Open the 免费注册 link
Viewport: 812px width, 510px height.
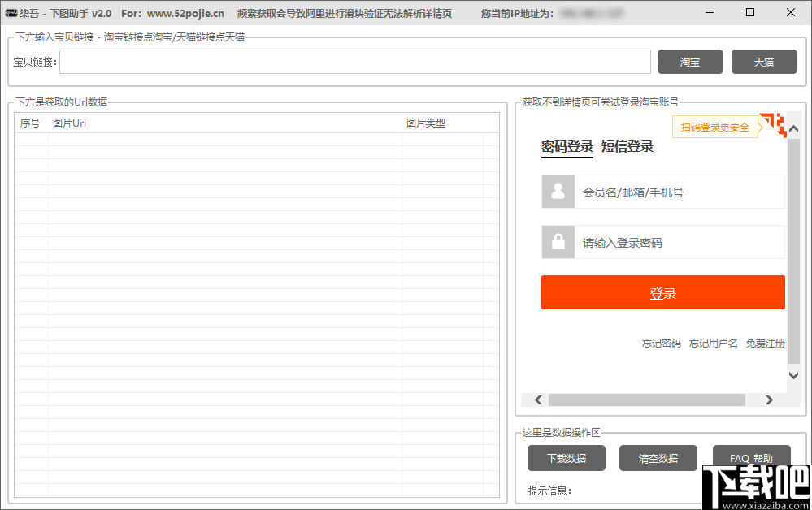(x=765, y=343)
